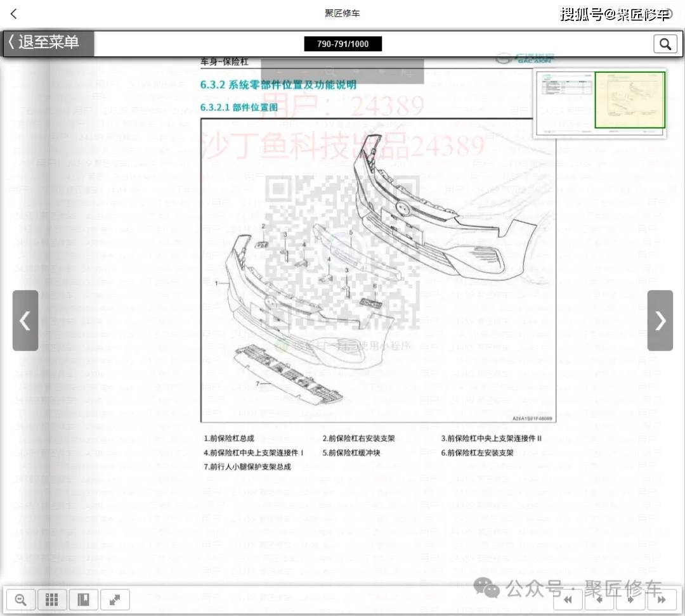685x616 pixels.
Task: Flip to the next page with right arrow
Action: (660, 321)
